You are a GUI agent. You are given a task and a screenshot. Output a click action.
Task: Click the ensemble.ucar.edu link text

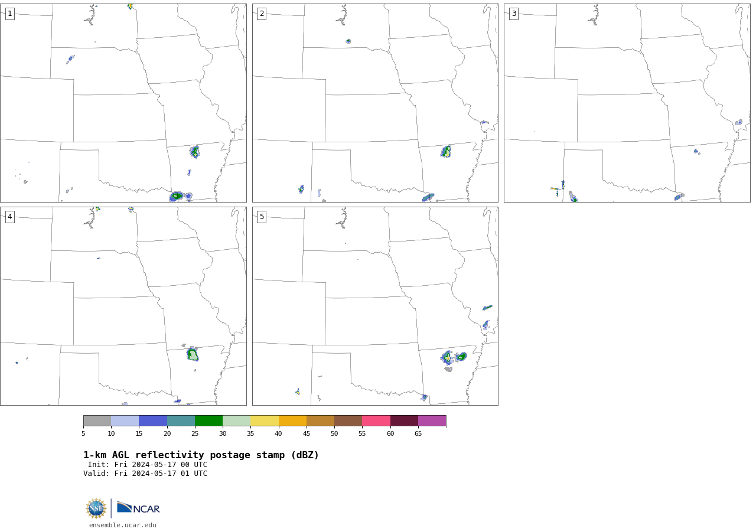point(123,526)
